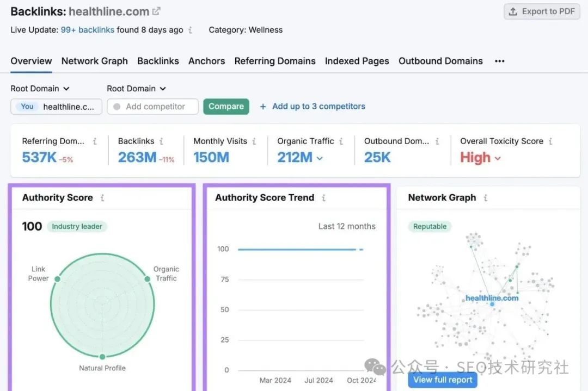
Task: Click info icon beside Overall Toxicity Score
Action: [550, 141]
